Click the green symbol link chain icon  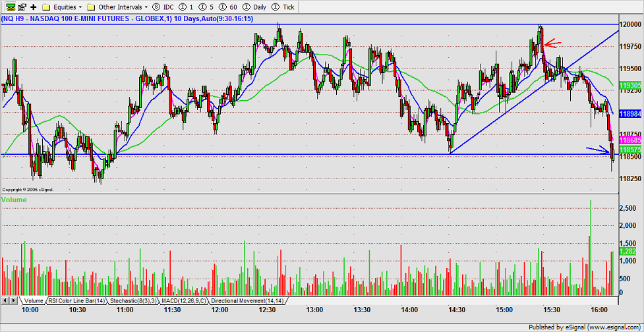11,7
